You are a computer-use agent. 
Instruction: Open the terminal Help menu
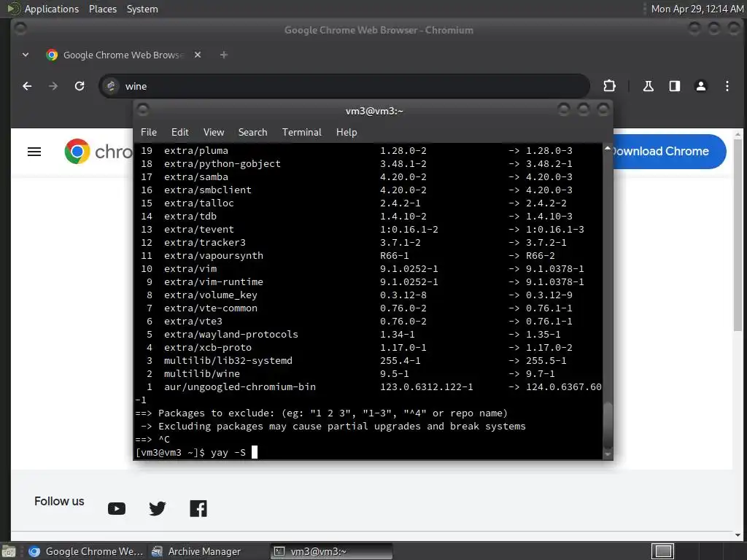(x=347, y=133)
